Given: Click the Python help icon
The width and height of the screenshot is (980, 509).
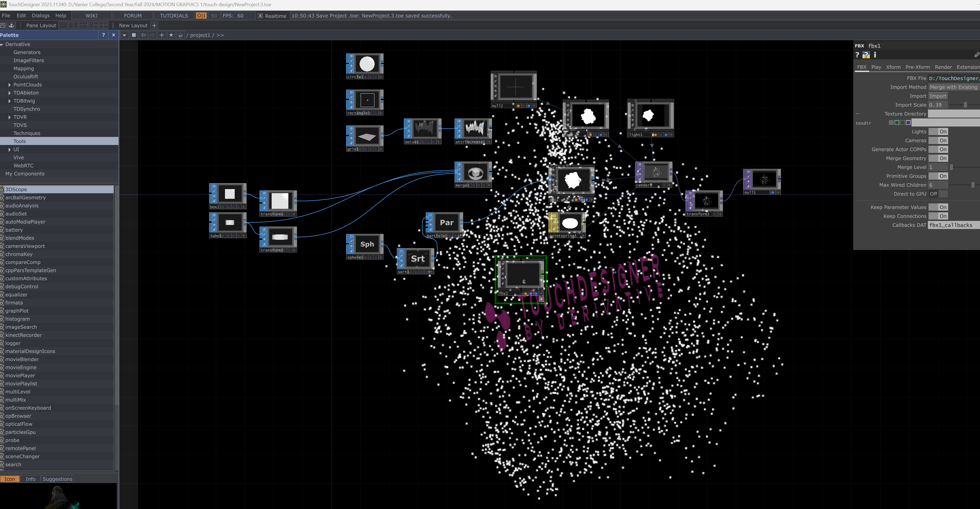Looking at the screenshot, I should (866, 55).
